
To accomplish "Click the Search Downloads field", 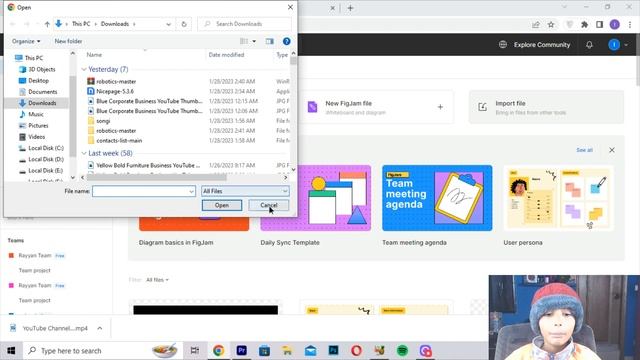I will tap(244, 24).
